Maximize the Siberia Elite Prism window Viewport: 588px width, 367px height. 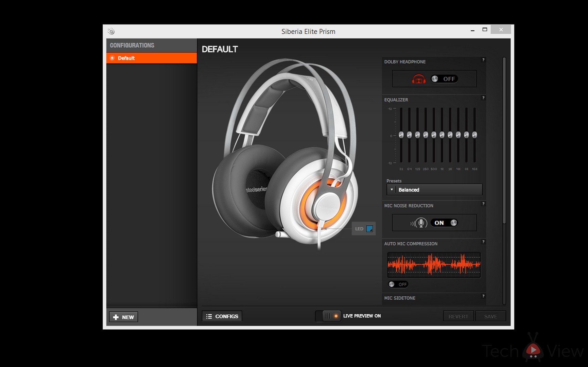click(x=485, y=30)
